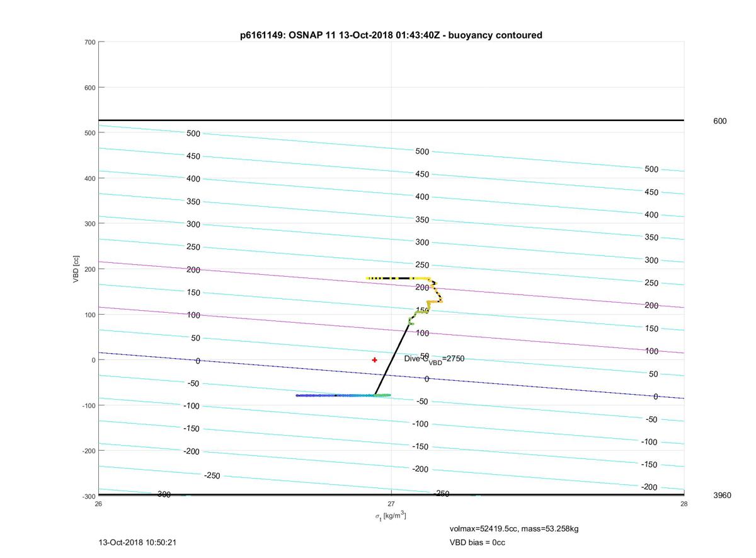Click the leftmost '200' contour label

click(x=193, y=270)
